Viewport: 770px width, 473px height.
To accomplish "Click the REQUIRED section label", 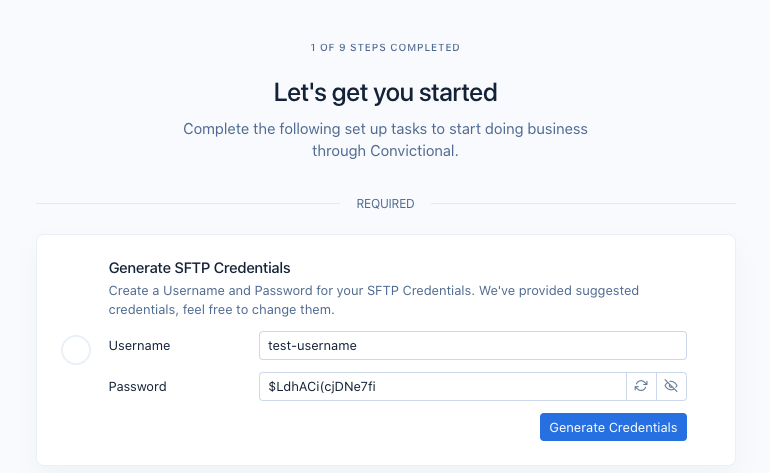I will coord(385,204).
